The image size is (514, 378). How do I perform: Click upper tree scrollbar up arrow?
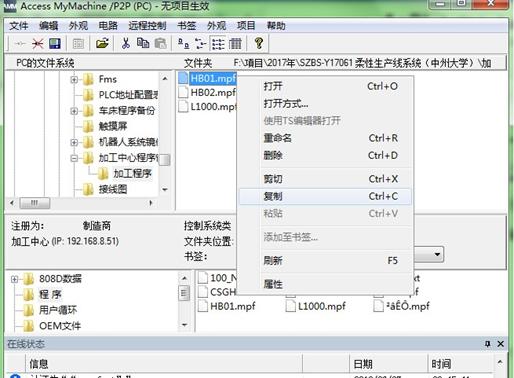pos(165,79)
